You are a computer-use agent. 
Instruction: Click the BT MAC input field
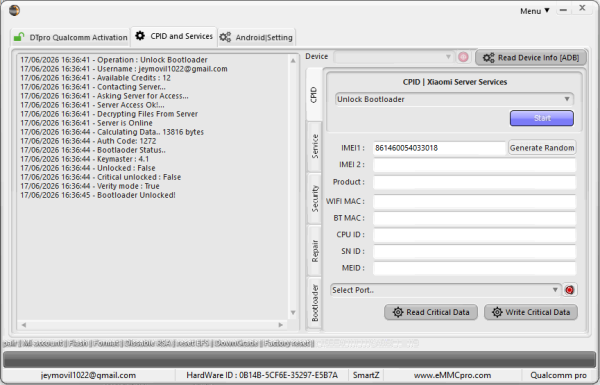coord(474,218)
